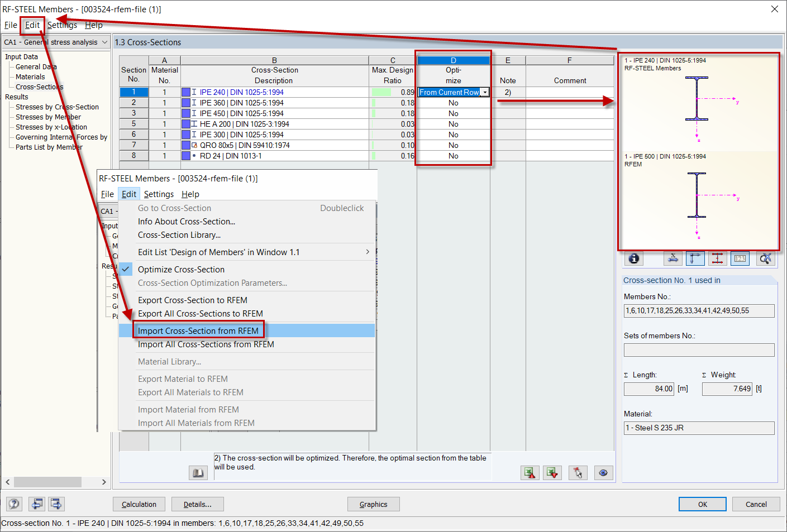Open Cross-Section Library... menu entry
The height and width of the screenshot is (532, 787).
click(x=247, y=235)
